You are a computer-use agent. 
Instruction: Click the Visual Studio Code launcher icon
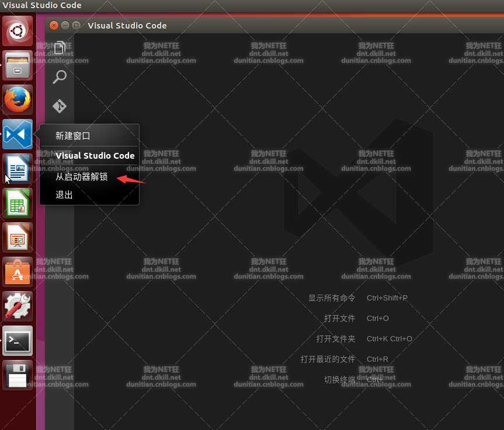tap(18, 134)
